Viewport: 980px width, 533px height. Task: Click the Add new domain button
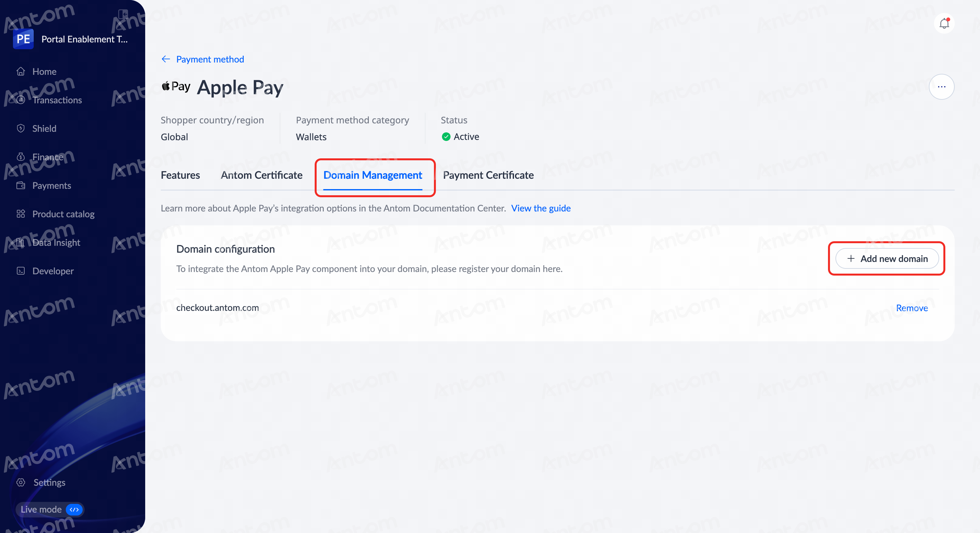(887, 258)
